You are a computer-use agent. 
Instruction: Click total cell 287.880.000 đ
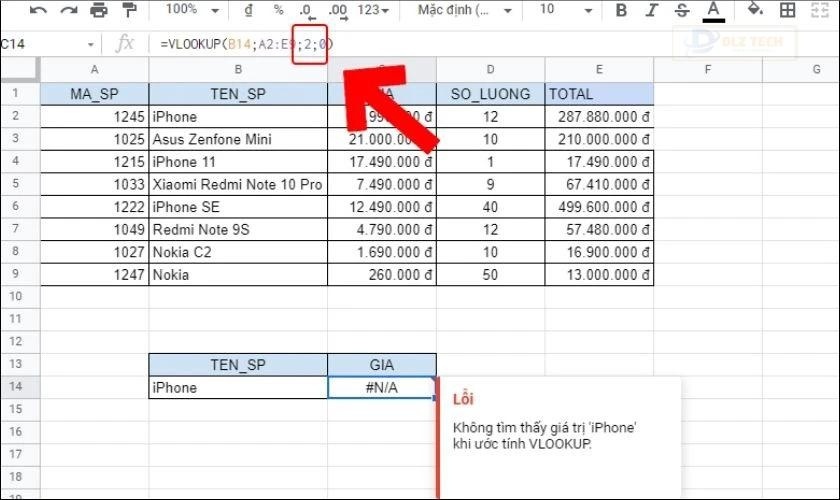point(599,116)
